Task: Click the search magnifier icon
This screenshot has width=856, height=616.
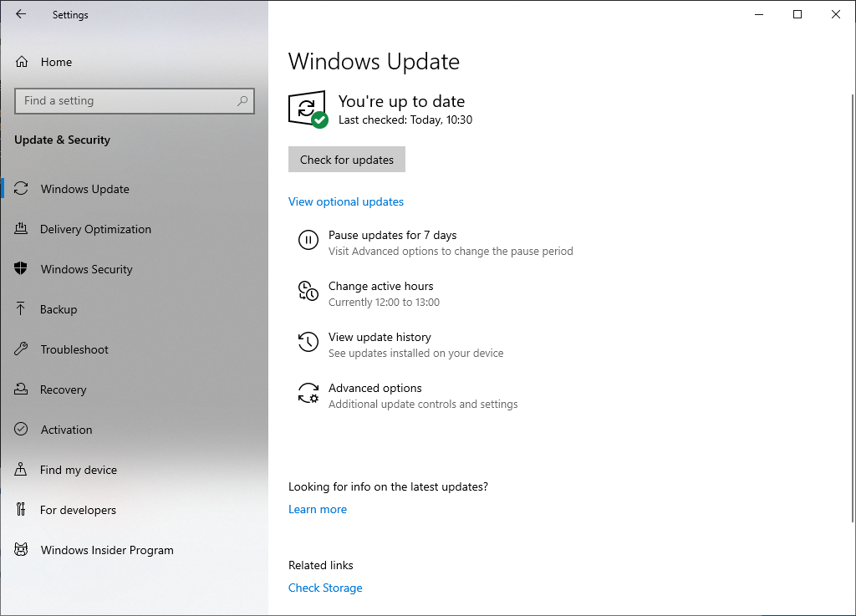Action: click(x=242, y=101)
